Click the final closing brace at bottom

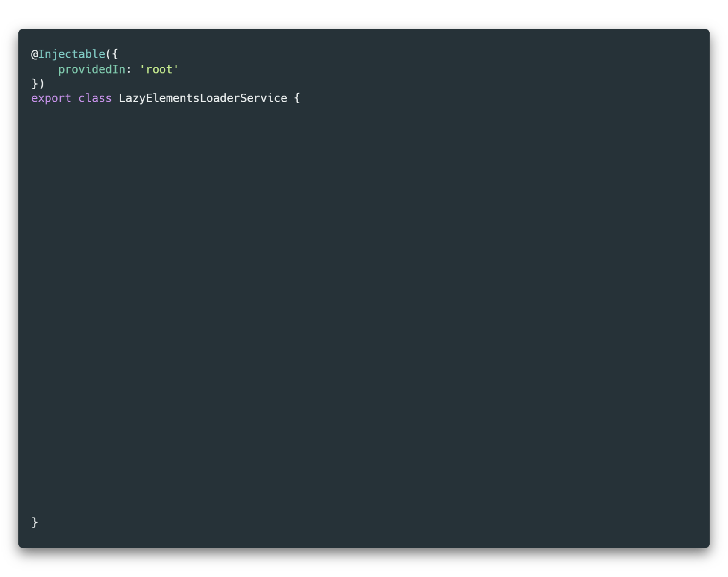pyautogui.click(x=35, y=522)
